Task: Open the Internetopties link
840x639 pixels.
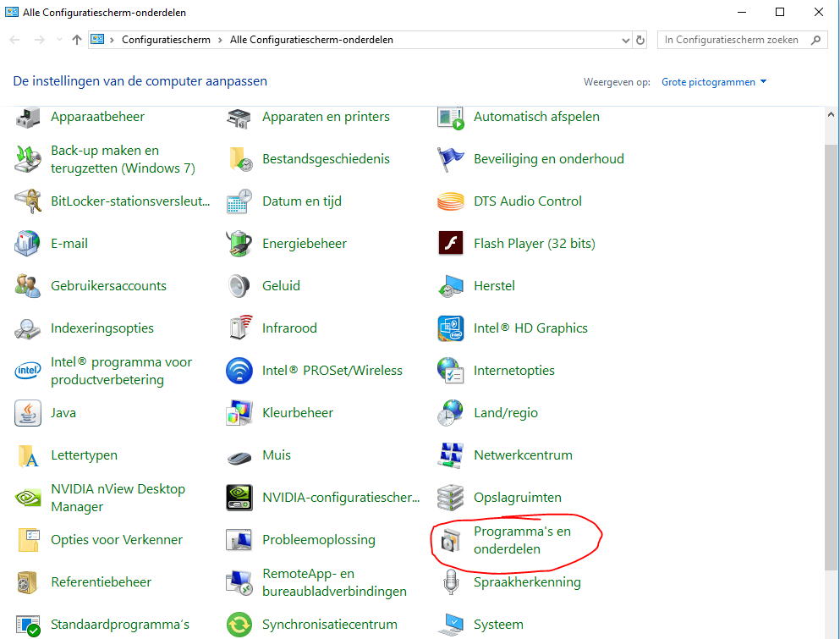Action: click(x=513, y=371)
